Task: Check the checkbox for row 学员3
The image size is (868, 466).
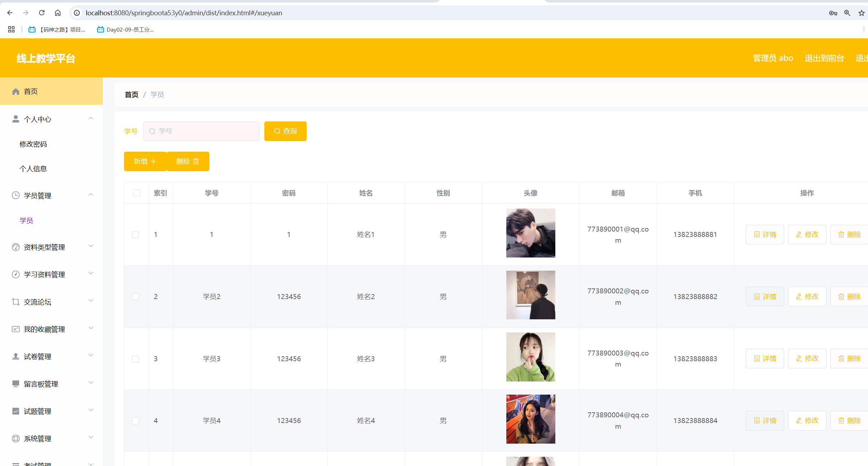Action: 135,359
